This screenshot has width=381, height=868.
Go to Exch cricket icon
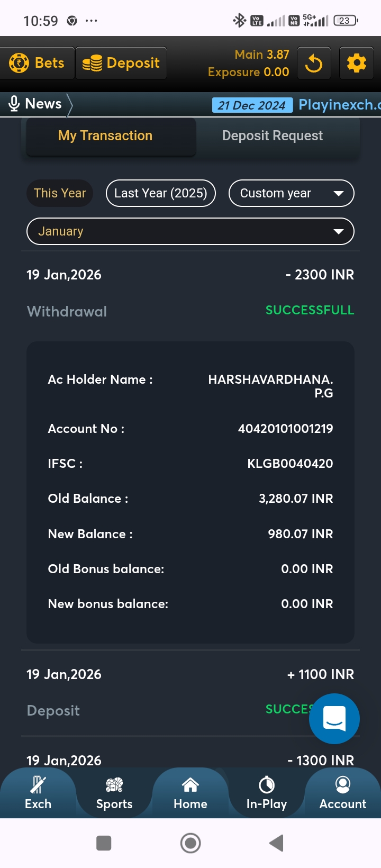click(x=38, y=785)
